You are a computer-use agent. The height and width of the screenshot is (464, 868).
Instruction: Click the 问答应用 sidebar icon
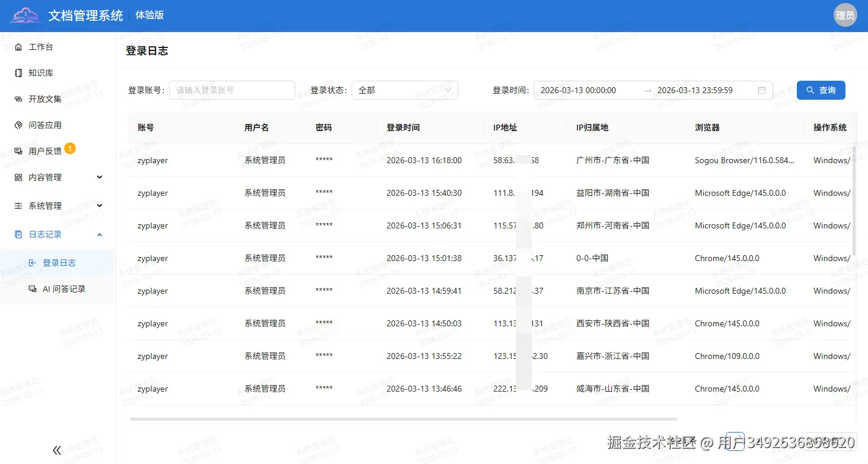18,125
